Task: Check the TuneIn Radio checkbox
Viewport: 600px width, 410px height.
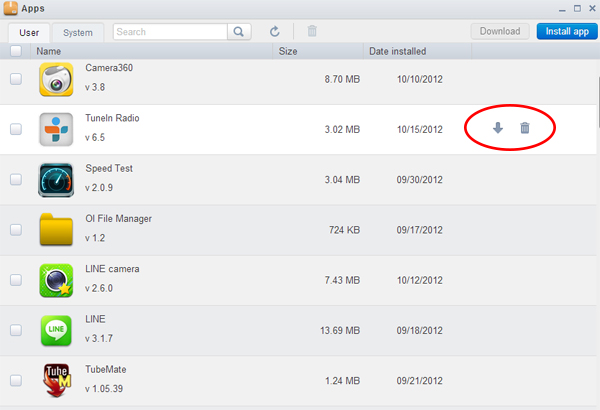Action: coord(16,129)
